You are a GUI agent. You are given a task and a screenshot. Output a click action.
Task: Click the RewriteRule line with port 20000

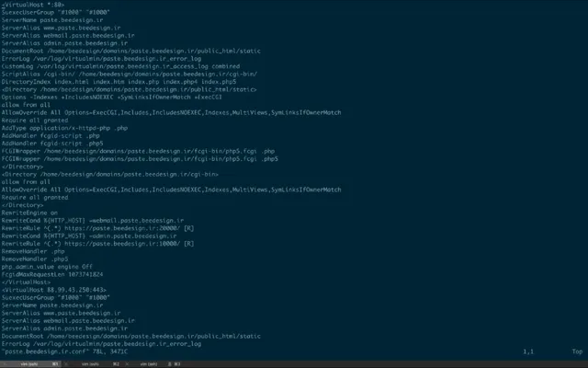coord(97,228)
